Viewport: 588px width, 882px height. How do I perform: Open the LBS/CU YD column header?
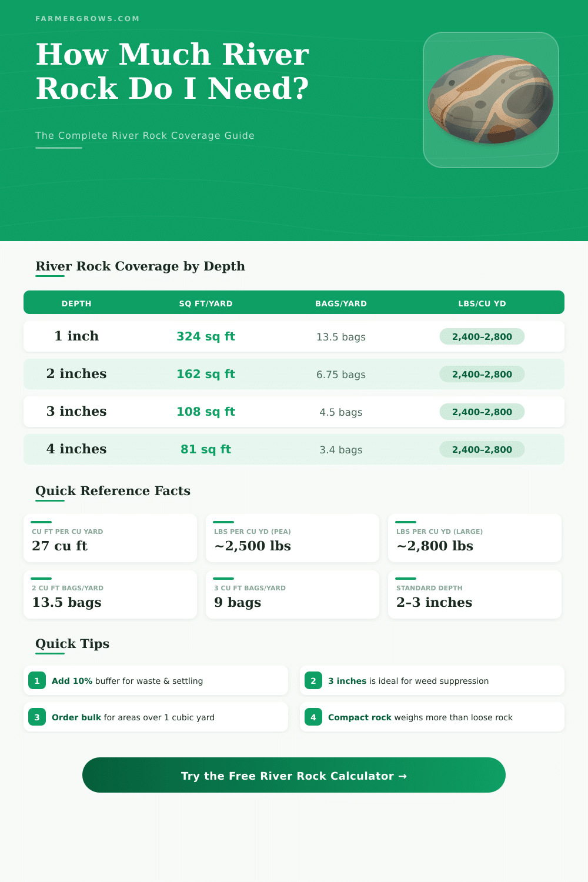(x=482, y=303)
